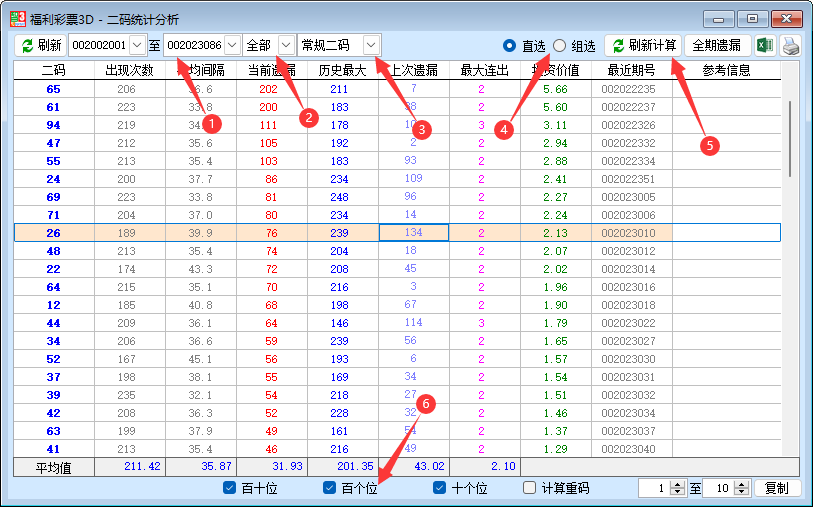Viewport: 813px width, 507px height.
Task: Sort by 出现次数 column header
Action: pyautogui.click(x=129, y=70)
